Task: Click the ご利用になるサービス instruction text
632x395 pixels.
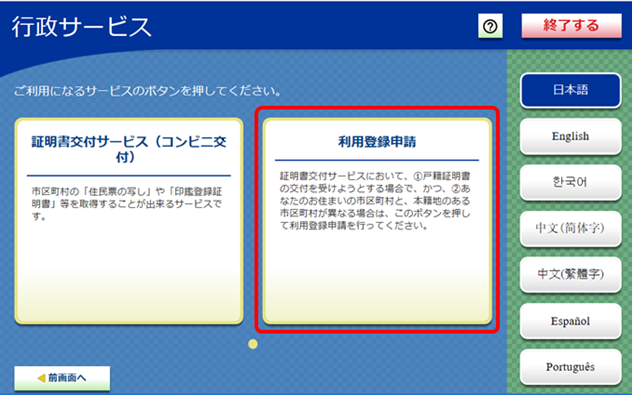Action: 148,91
